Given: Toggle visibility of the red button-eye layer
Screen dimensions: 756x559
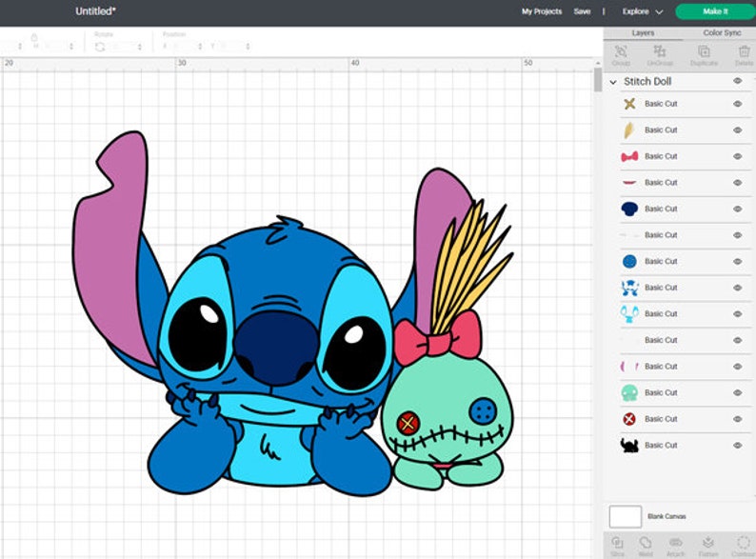Looking at the screenshot, I should coord(738,419).
